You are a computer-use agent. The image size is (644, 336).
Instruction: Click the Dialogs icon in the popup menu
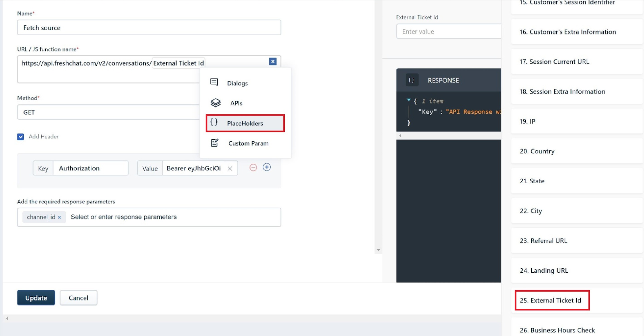click(214, 82)
